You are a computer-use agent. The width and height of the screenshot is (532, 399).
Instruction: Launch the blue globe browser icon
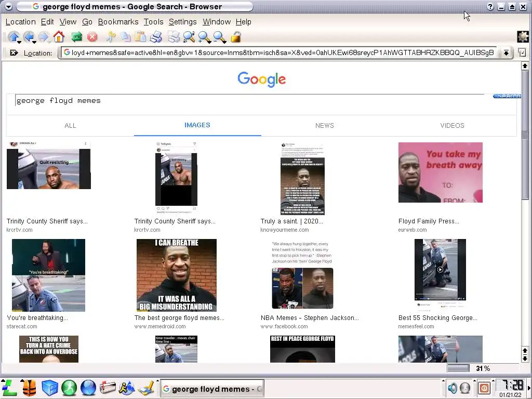click(88, 388)
